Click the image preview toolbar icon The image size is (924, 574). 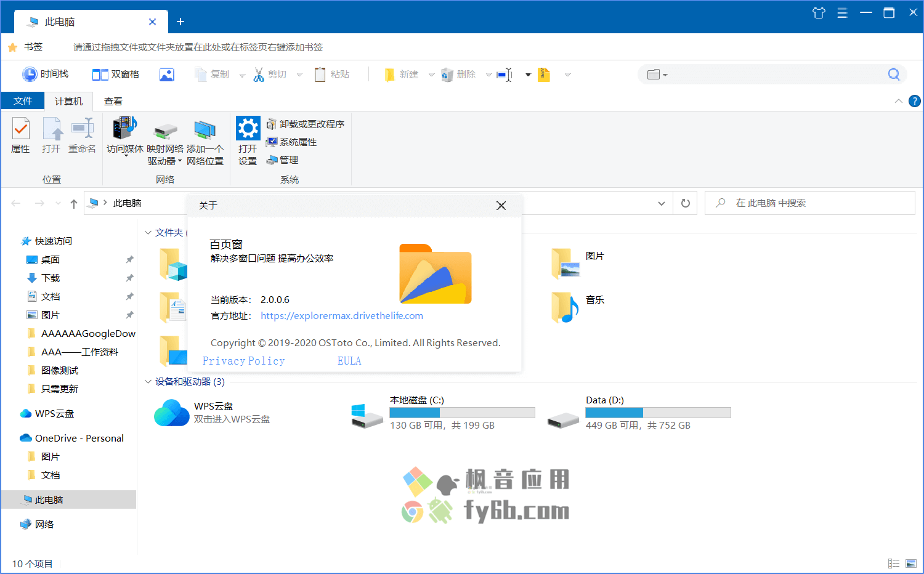point(167,75)
